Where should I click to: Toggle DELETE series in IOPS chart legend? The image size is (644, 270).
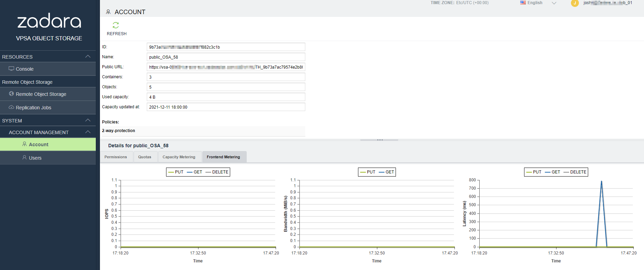tap(217, 172)
